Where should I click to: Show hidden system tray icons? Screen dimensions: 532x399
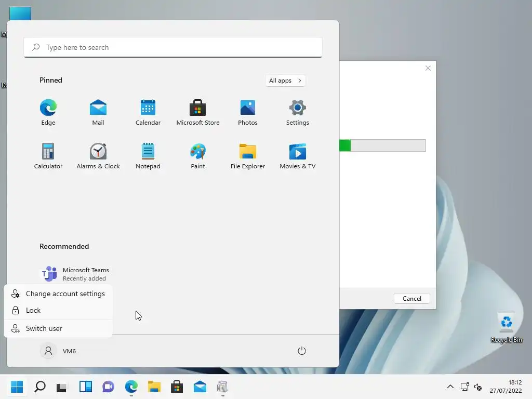point(450,387)
